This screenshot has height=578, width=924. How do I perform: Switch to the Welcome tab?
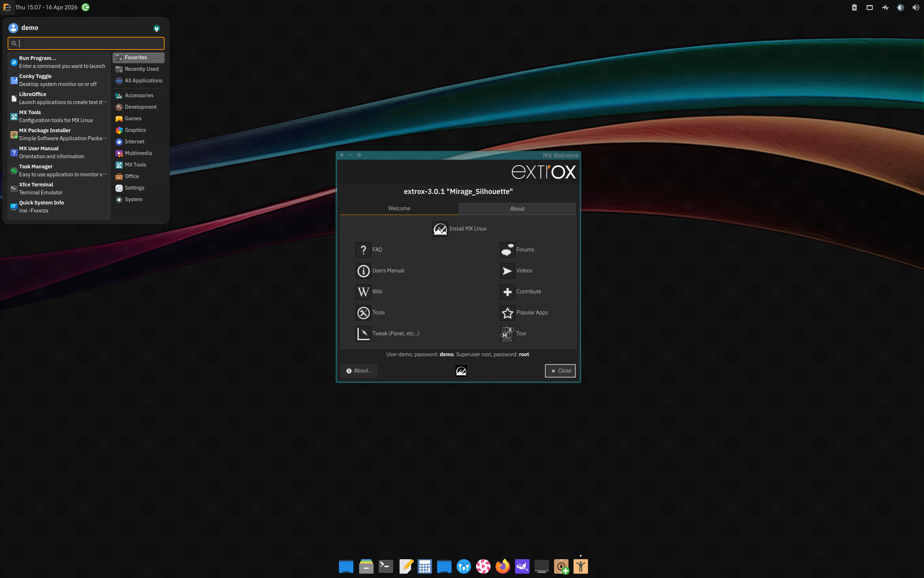click(x=399, y=208)
